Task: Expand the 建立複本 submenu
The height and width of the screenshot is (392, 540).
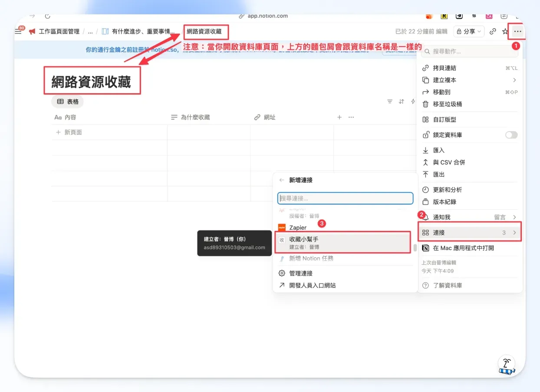Action: 470,80
